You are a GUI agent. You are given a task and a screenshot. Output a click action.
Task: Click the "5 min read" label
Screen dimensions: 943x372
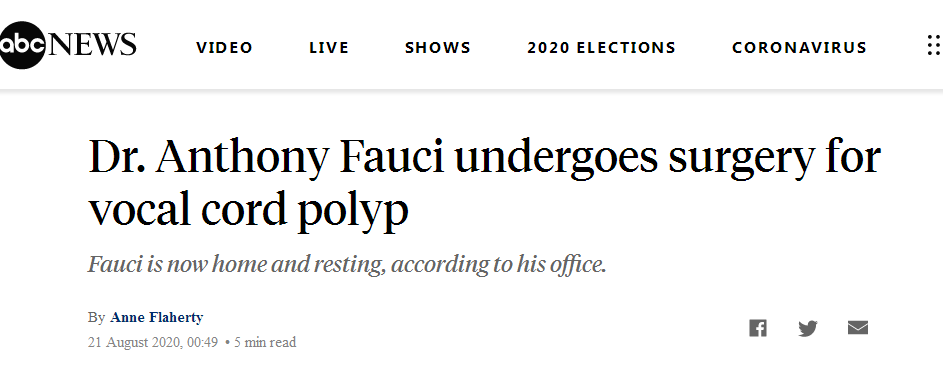click(x=265, y=343)
